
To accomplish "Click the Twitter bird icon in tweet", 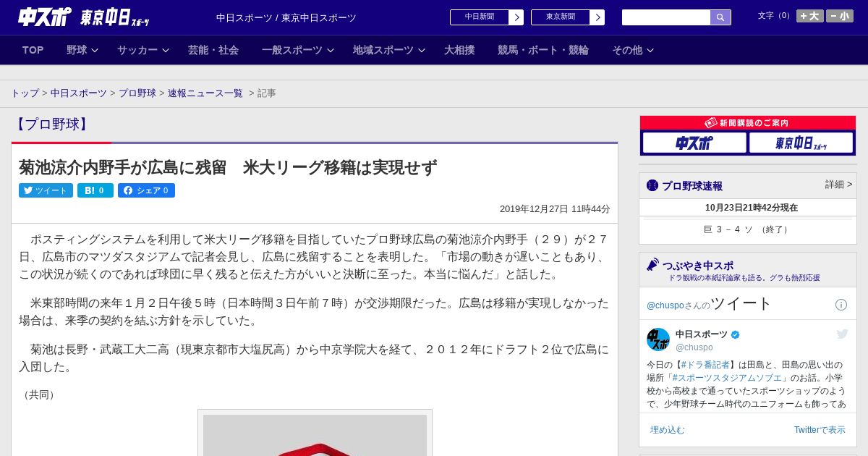I will pyautogui.click(x=842, y=334).
